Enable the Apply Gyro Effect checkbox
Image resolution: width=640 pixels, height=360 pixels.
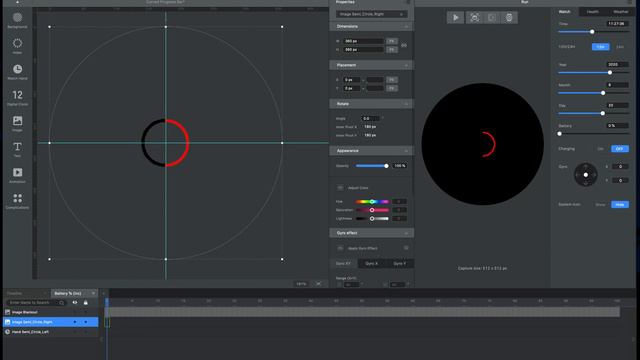pyautogui.click(x=340, y=248)
